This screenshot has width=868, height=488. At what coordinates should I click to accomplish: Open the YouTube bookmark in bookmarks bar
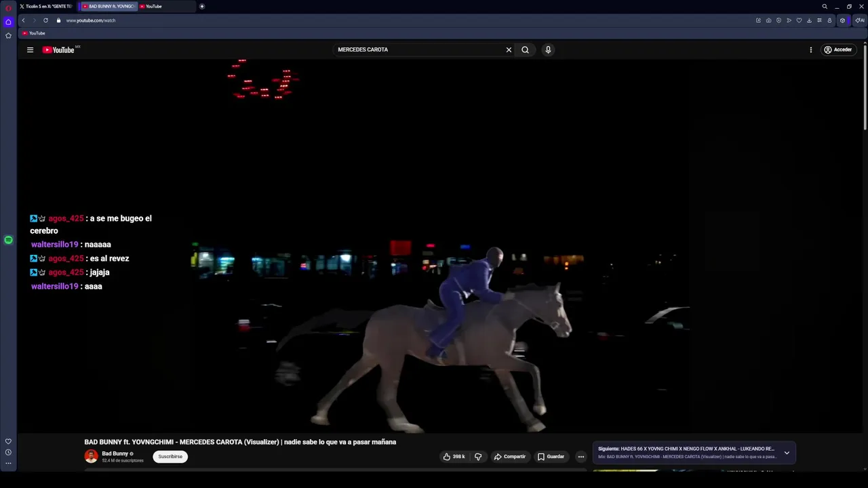33,33
